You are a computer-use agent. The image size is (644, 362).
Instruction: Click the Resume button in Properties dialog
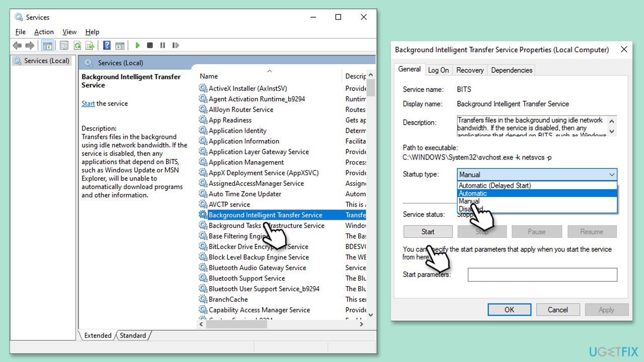(x=592, y=232)
